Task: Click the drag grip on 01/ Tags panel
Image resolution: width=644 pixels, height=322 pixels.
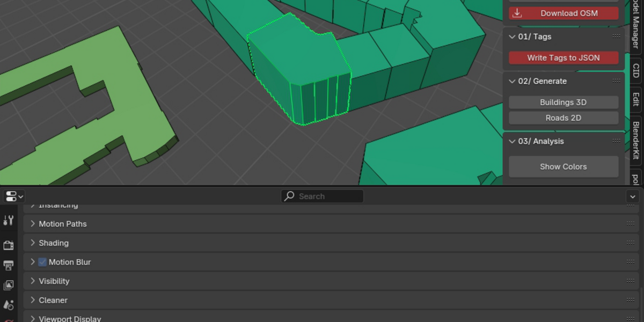Action: [616, 36]
